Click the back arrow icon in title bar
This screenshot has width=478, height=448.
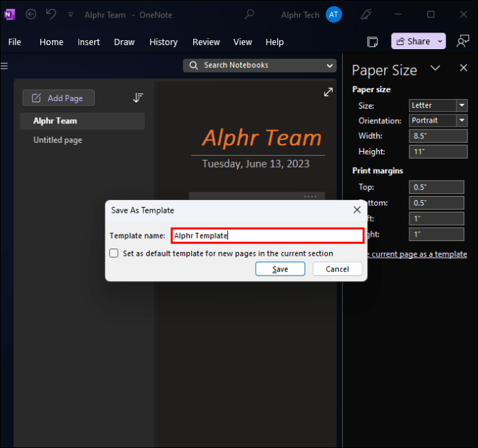tap(31, 15)
